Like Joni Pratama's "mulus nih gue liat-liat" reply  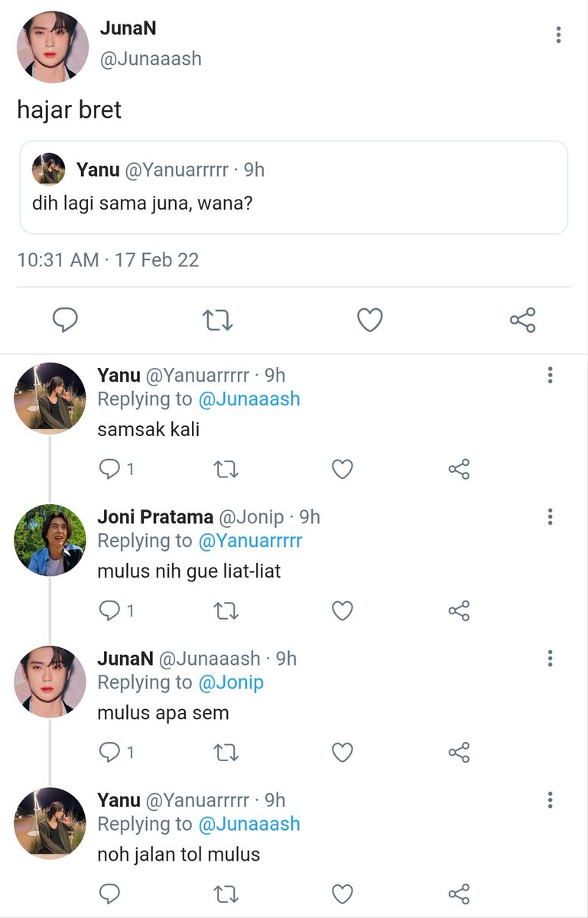coord(343,610)
